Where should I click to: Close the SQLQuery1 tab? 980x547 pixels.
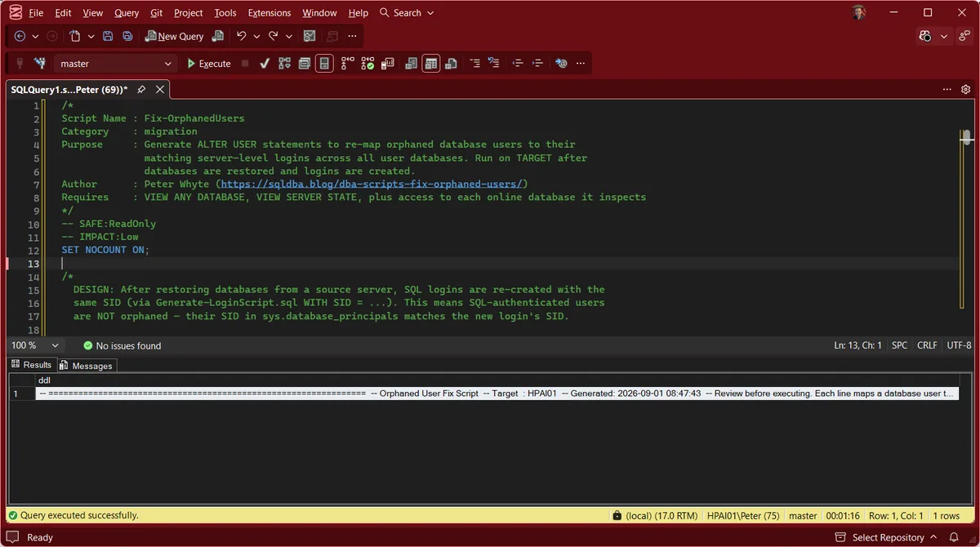click(160, 90)
